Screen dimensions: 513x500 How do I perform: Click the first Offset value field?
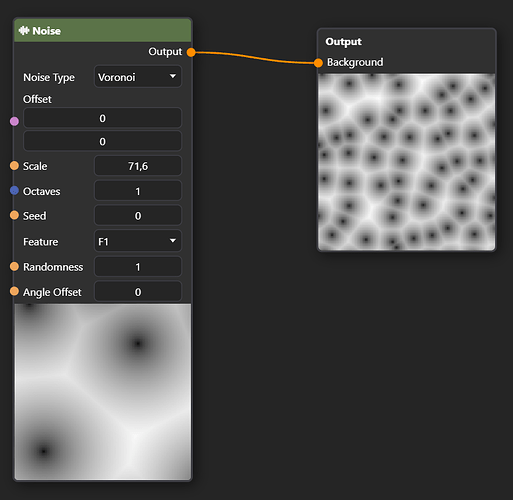coord(102,118)
